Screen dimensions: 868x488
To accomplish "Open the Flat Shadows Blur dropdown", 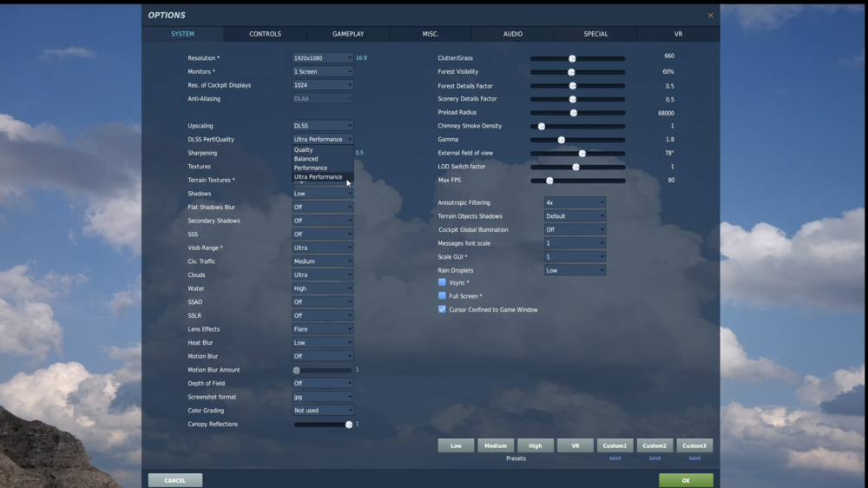I will (323, 208).
